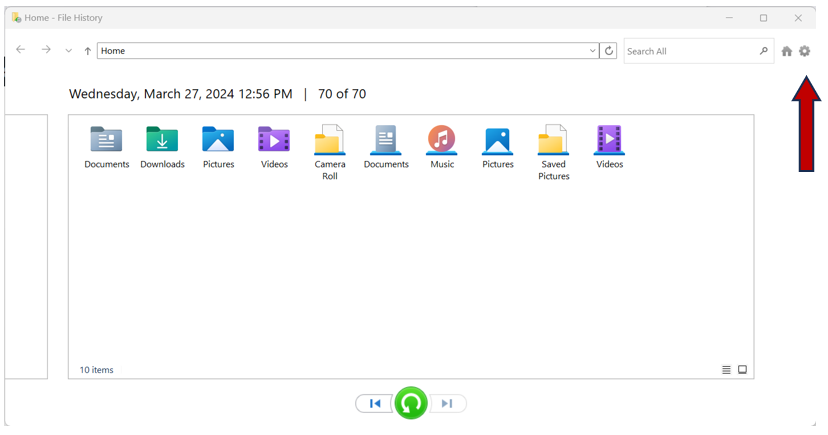Refresh the current Home location
The width and height of the screenshot is (828, 435).
(609, 51)
